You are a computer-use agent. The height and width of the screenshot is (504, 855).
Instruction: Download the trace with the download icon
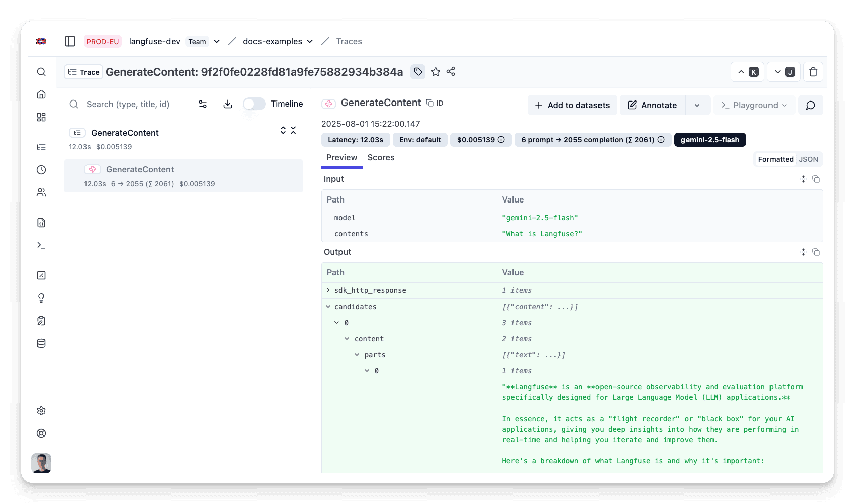pos(228,104)
